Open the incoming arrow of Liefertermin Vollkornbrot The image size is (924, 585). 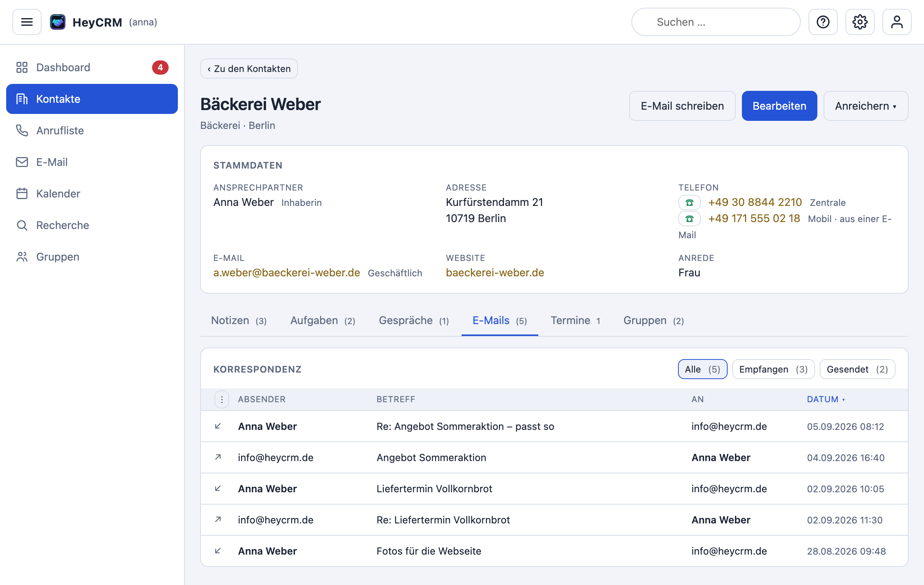[218, 489]
